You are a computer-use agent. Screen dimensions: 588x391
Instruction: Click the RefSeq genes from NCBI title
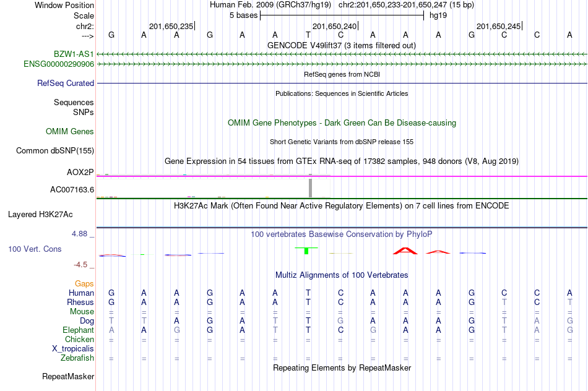pyautogui.click(x=342, y=74)
